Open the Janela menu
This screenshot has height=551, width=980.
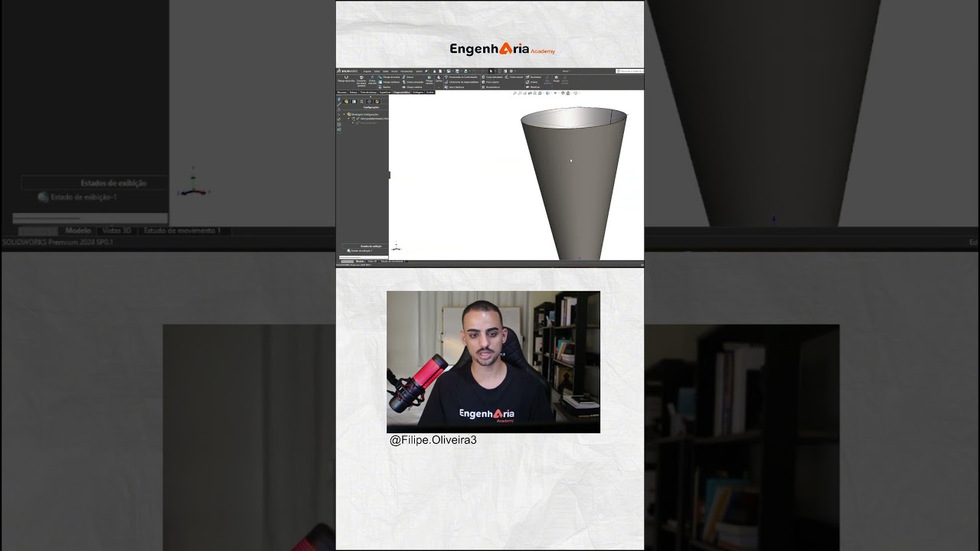(419, 71)
